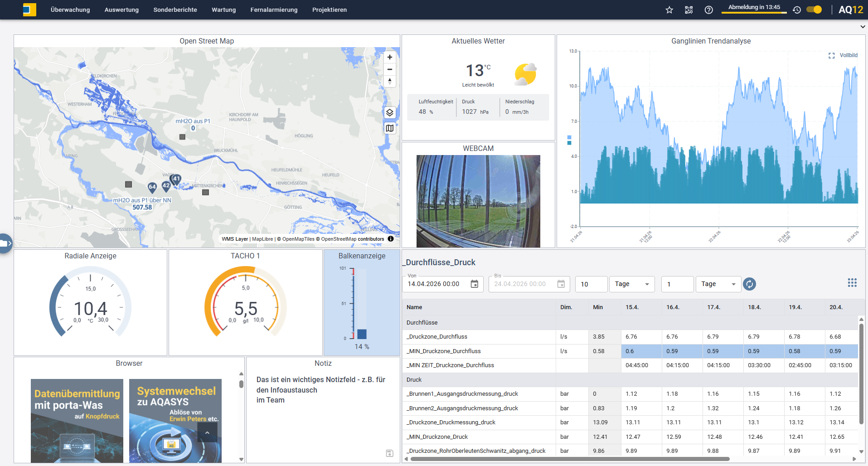The width and height of the screenshot is (868, 466).
Task: Follow the MapLibre attribution link
Action: pyautogui.click(x=262, y=239)
